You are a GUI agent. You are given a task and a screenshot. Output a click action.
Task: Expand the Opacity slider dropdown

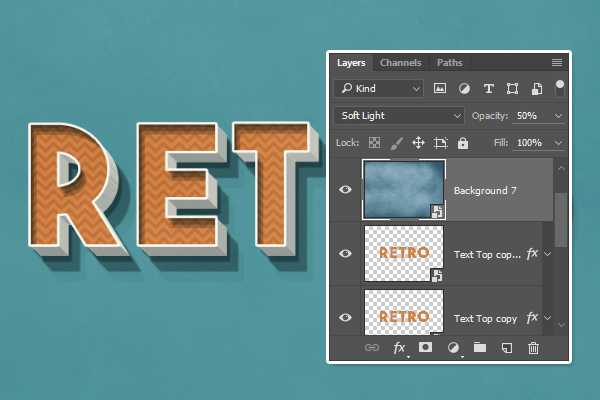coord(558,116)
